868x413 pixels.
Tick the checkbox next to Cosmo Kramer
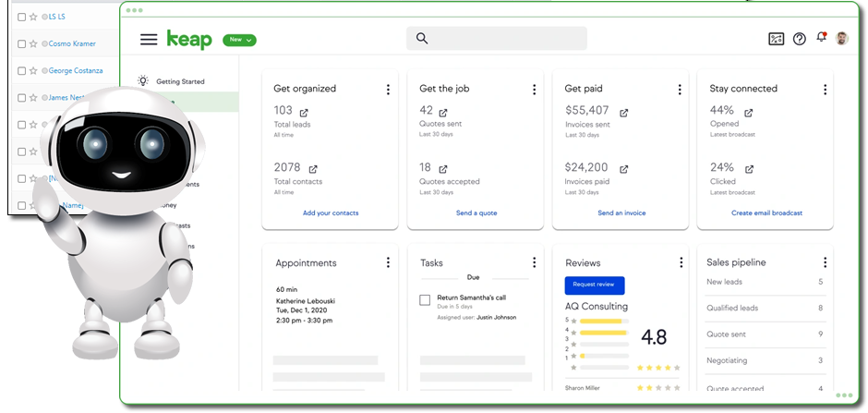[x=22, y=43]
